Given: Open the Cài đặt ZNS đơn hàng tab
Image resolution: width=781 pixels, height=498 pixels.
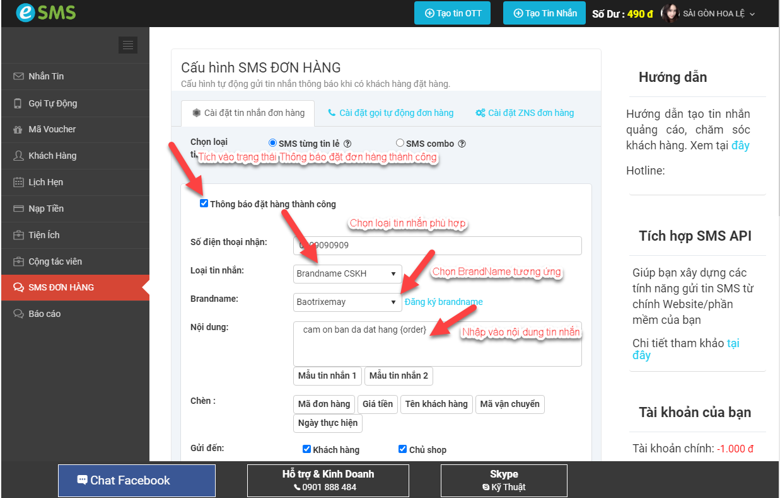Looking at the screenshot, I should [x=525, y=113].
